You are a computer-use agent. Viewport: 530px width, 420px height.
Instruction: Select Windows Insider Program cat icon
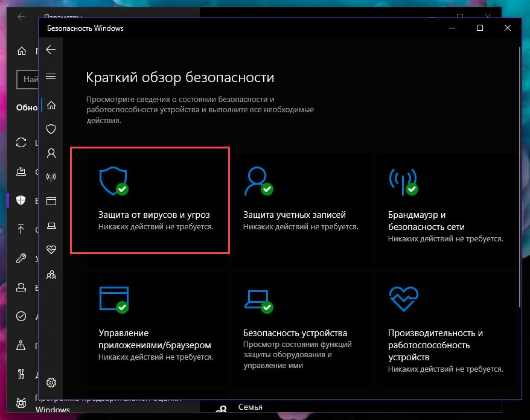[x=21, y=403]
